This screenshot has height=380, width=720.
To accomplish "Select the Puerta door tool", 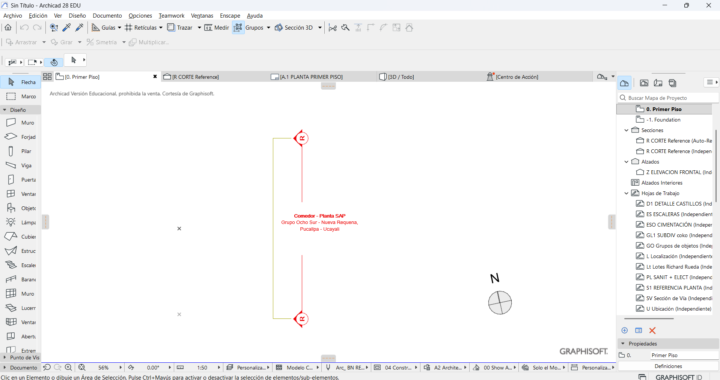I will pyautogui.click(x=20, y=179).
